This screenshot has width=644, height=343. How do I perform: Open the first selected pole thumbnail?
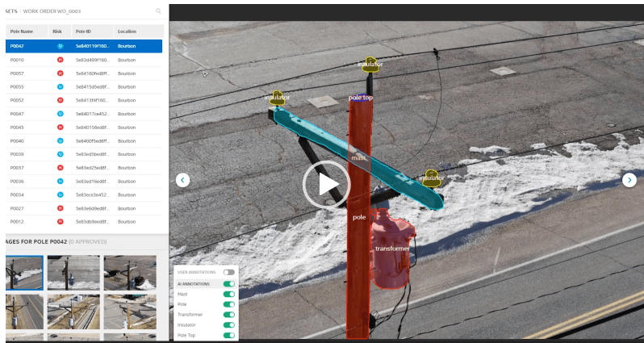[x=24, y=273]
